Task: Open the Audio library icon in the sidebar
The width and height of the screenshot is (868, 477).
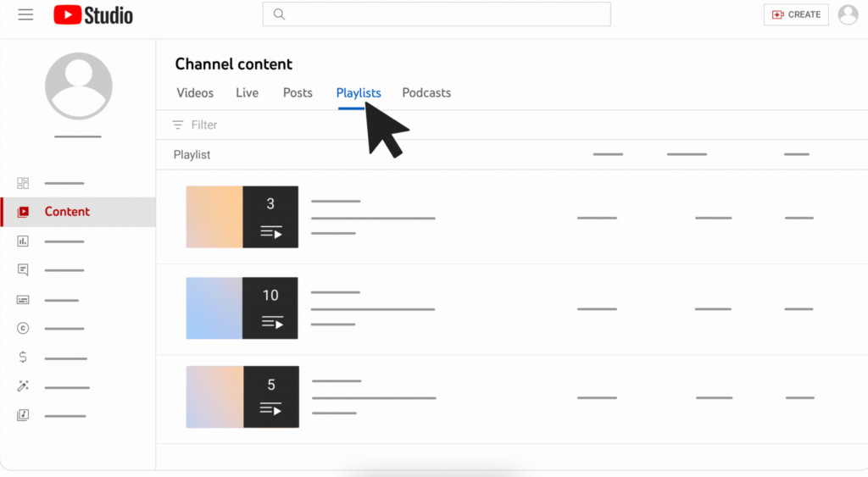Action: 23,415
